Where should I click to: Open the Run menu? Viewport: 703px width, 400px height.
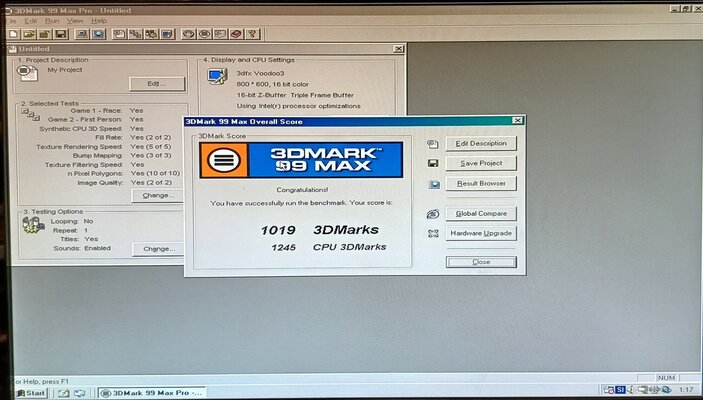[x=49, y=20]
